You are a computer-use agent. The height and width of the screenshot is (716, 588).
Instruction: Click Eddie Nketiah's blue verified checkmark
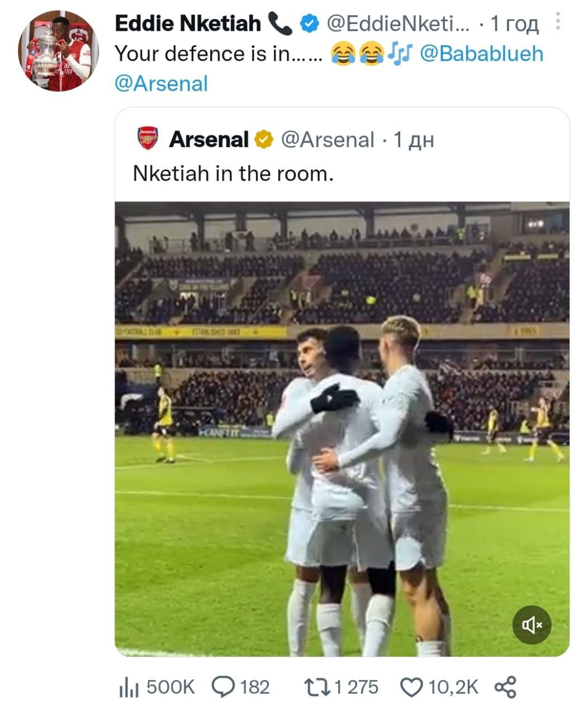310,23
